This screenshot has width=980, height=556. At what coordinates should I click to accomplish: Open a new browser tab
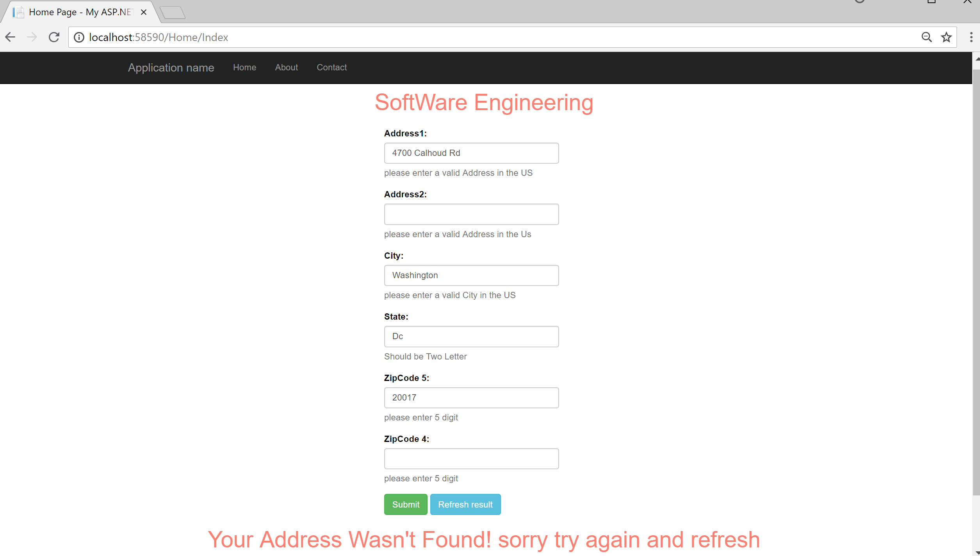click(173, 13)
